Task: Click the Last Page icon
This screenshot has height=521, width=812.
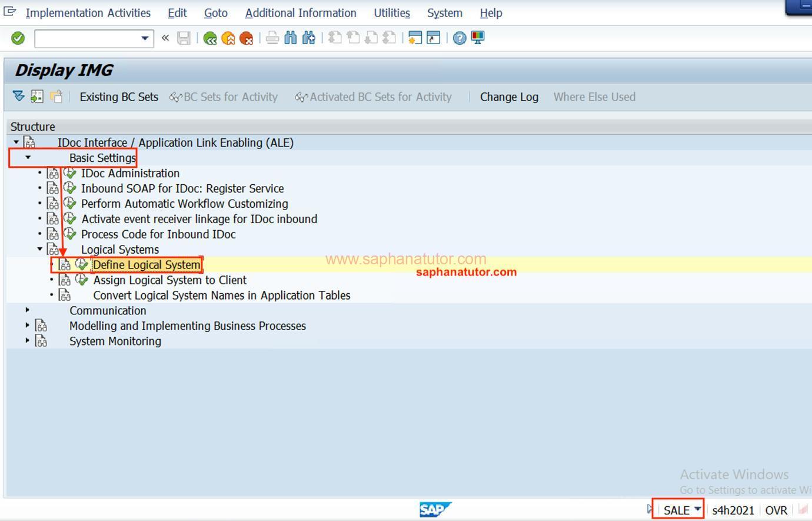Action: [x=390, y=38]
